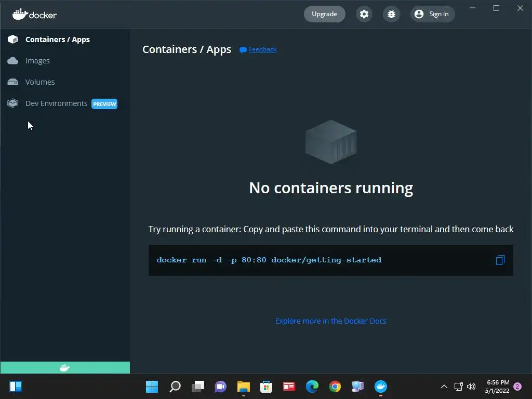Screen dimensions: 532x399
Task: Click the Dev Environments box icon
Action: 13,103
